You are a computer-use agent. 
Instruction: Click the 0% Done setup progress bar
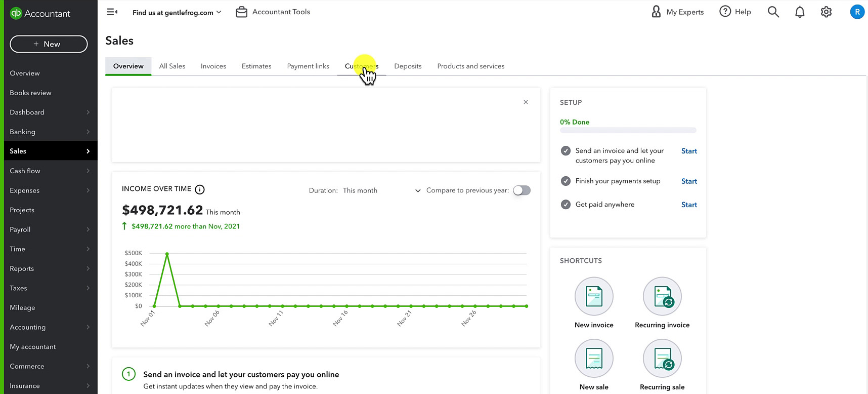pos(628,130)
